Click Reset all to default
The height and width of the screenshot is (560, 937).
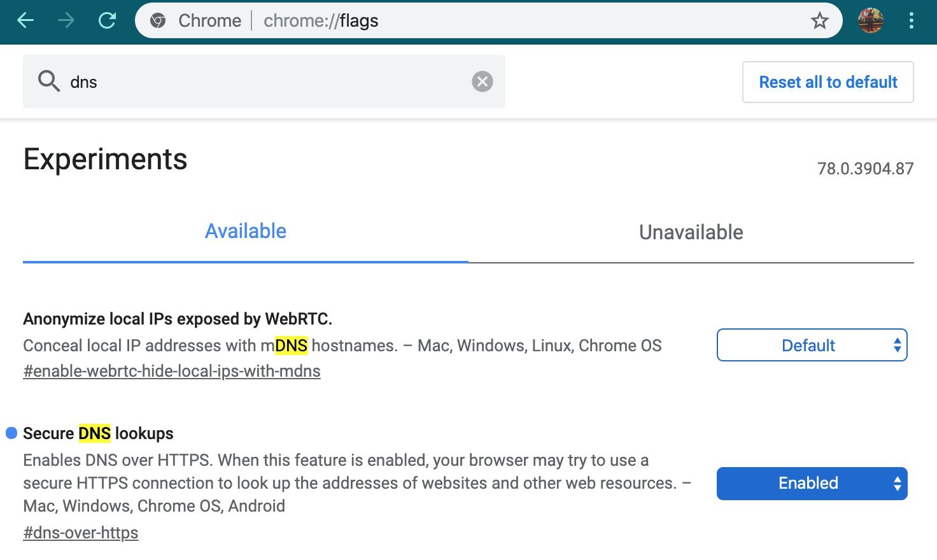(828, 82)
